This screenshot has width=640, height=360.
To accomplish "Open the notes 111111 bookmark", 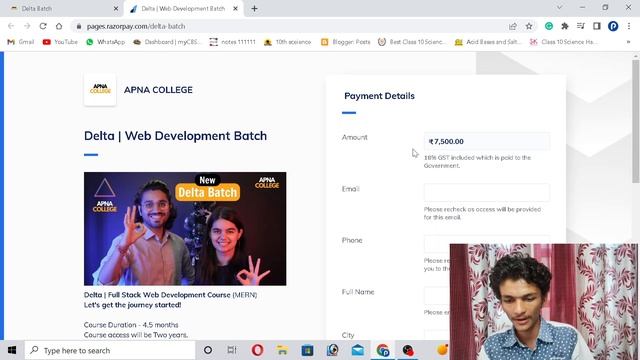I will click(232, 42).
